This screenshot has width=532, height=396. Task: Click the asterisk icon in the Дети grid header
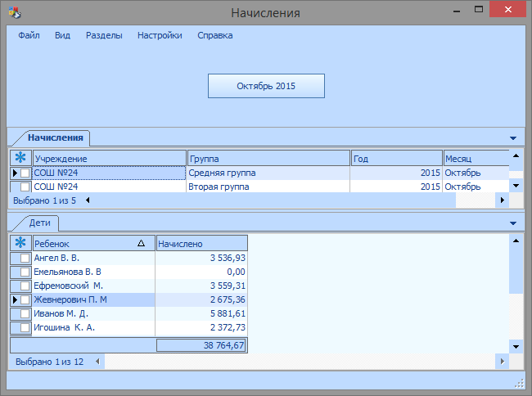click(x=20, y=243)
